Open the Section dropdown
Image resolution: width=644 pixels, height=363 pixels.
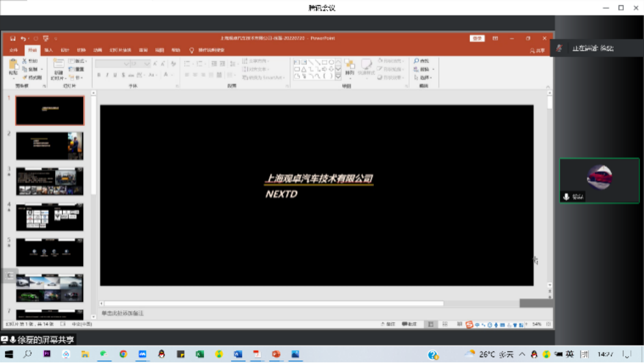(77, 77)
